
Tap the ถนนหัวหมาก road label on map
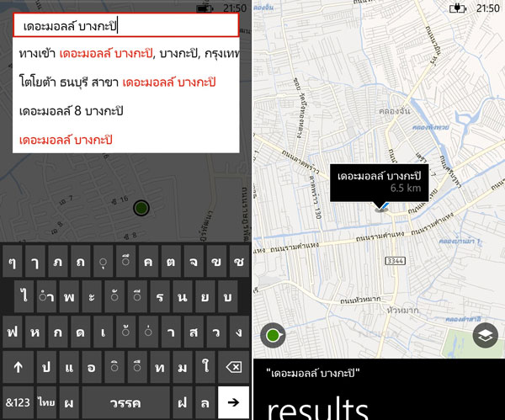point(360,300)
